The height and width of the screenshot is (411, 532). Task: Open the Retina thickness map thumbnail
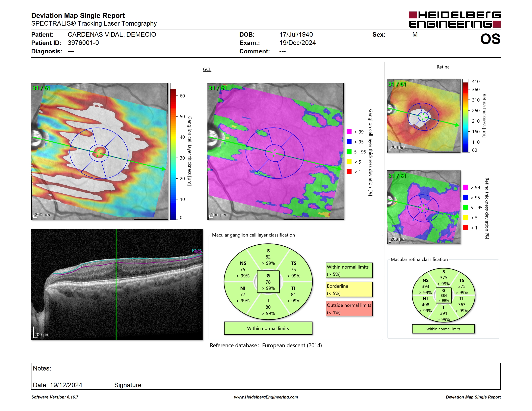point(424,115)
